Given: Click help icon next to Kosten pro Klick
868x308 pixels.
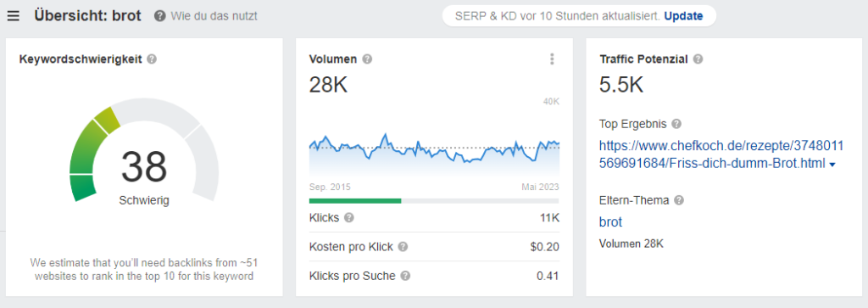Looking at the screenshot, I should [x=403, y=247].
